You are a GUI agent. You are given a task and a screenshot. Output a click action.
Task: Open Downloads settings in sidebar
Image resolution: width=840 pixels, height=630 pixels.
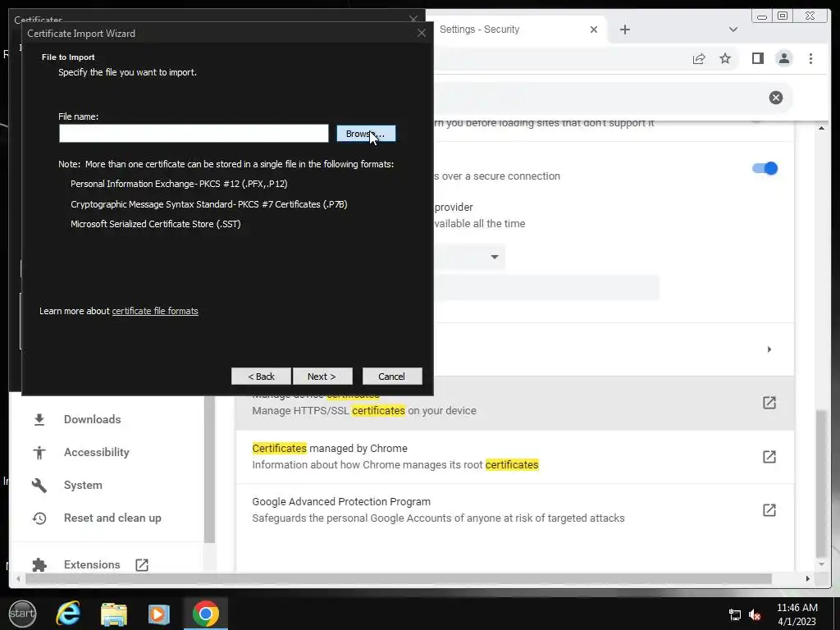(92, 419)
